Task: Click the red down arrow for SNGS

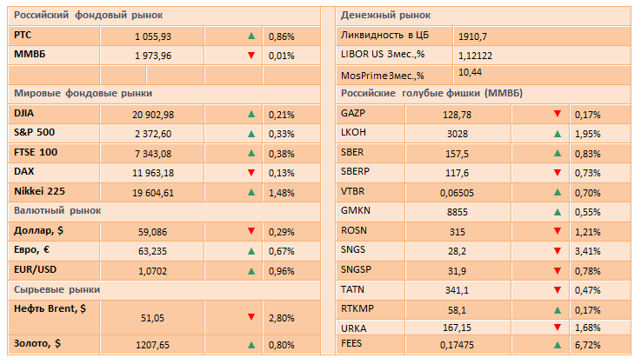Action: (x=557, y=250)
